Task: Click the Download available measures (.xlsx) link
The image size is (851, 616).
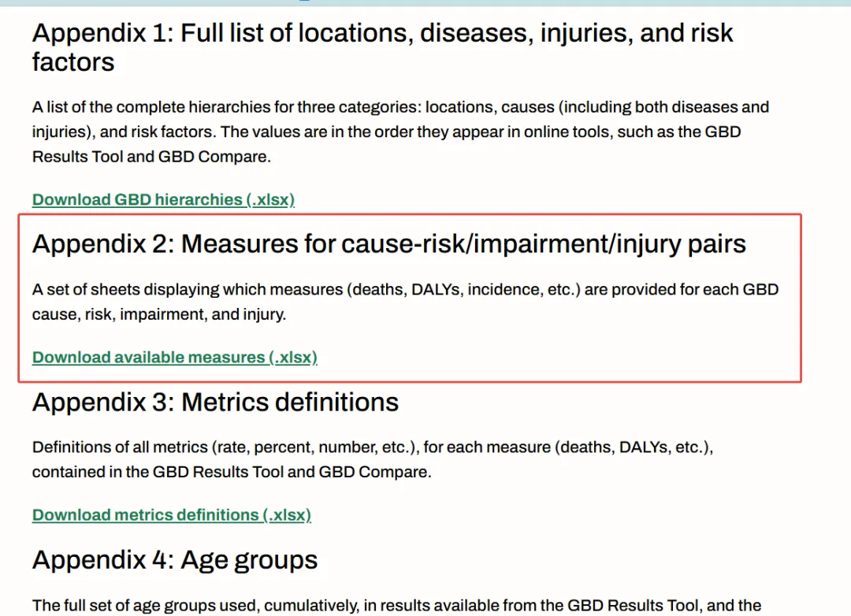Action: pos(175,358)
